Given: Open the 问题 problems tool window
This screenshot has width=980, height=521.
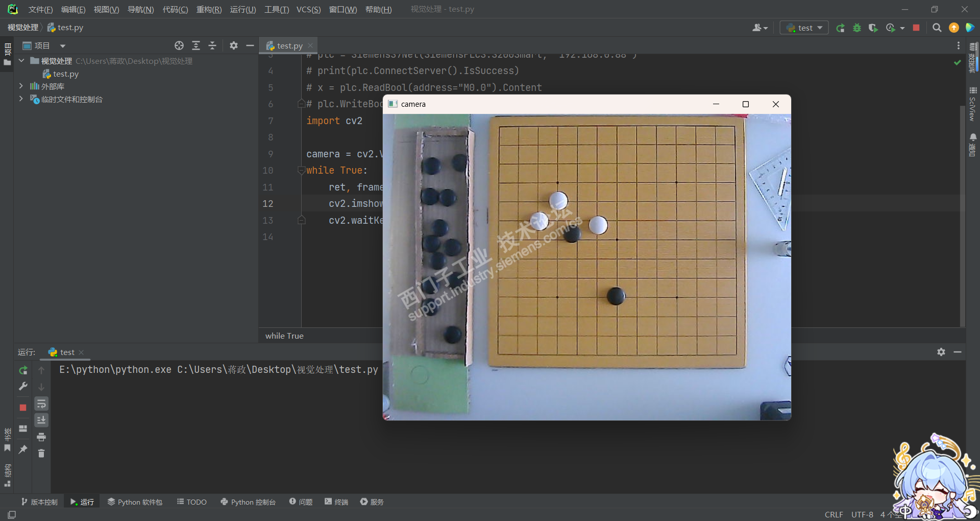Looking at the screenshot, I should [301, 502].
